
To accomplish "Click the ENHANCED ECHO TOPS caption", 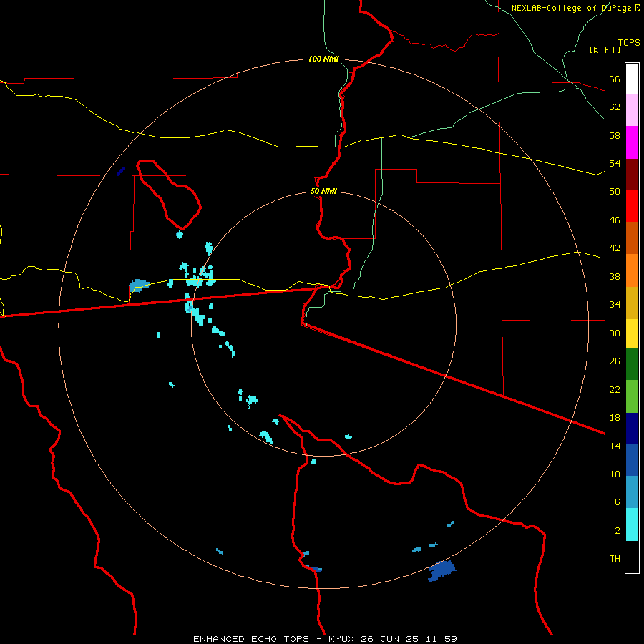I will point(251,639).
